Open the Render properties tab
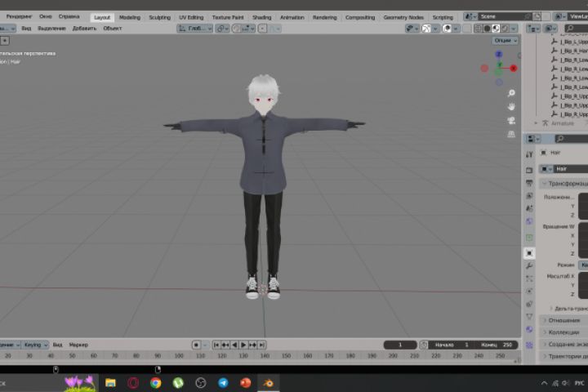This screenshot has height=392, width=588. tap(529, 171)
